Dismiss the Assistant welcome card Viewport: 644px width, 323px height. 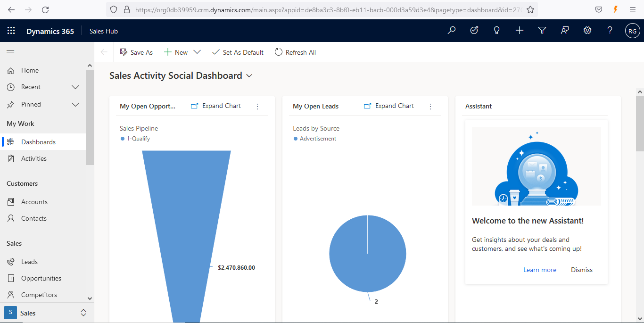[x=581, y=269]
